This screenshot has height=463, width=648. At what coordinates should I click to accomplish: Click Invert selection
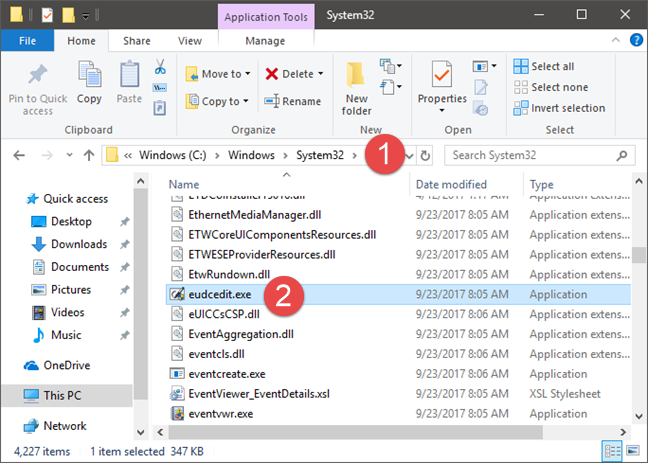pyautogui.click(x=560, y=108)
